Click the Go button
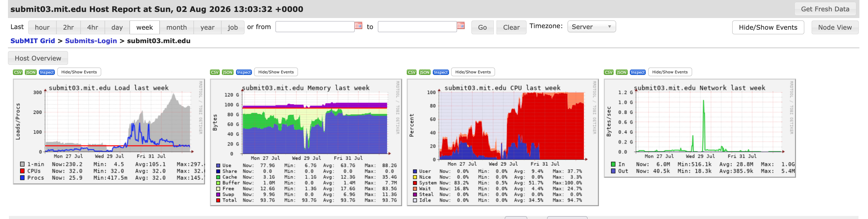The image size is (868, 219). point(482,27)
